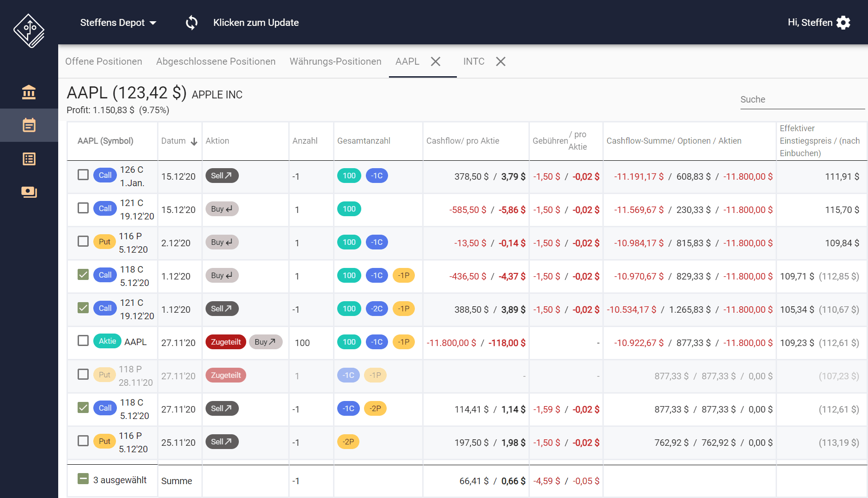
Task: Click the Cashflow/ pro Aktie column header
Action: pyautogui.click(x=462, y=141)
